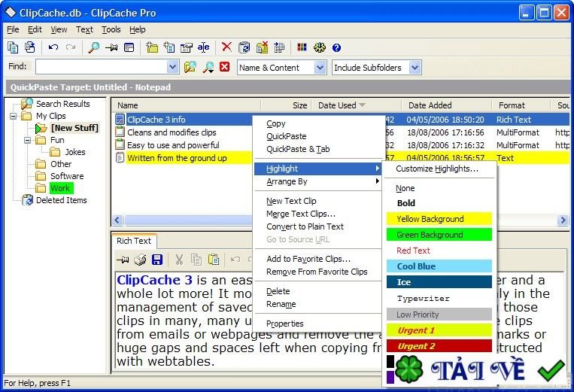Open the Deleted Items folder

pyautogui.click(x=62, y=201)
